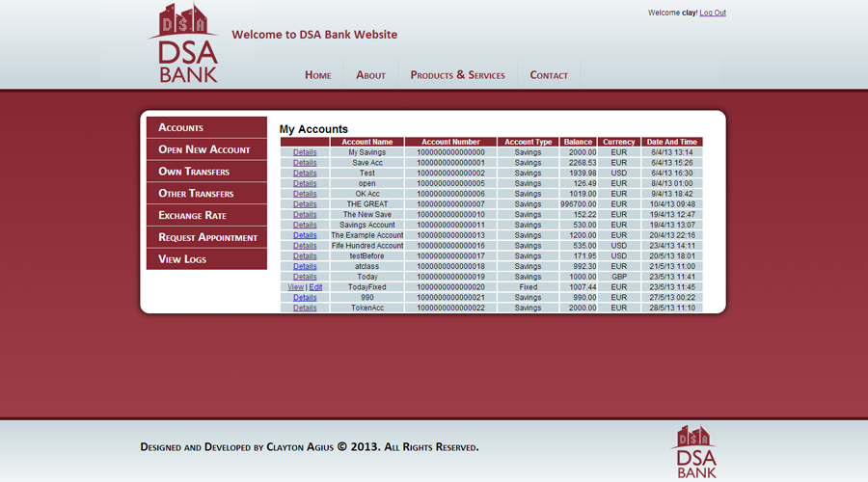The width and height of the screenshot is (868, 482).
Task: Click the DSA Bank logo in footer
Action: (x=694, y=451)
